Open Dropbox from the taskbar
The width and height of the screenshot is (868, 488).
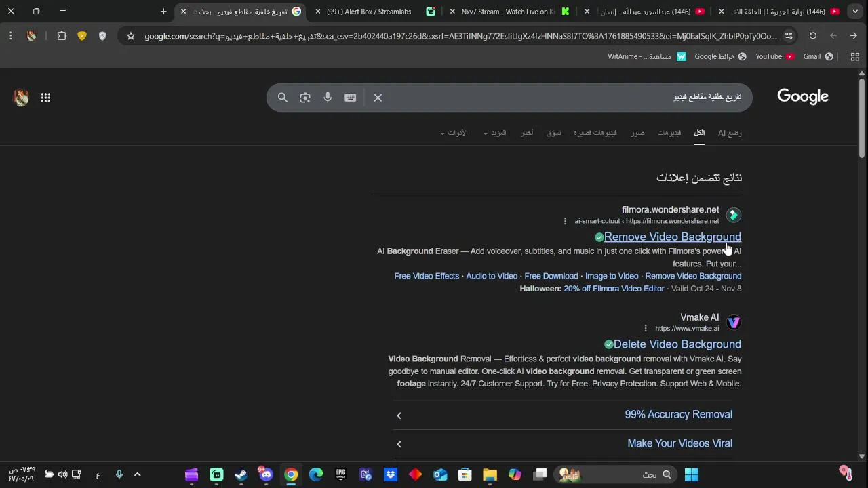coord(390,474)
